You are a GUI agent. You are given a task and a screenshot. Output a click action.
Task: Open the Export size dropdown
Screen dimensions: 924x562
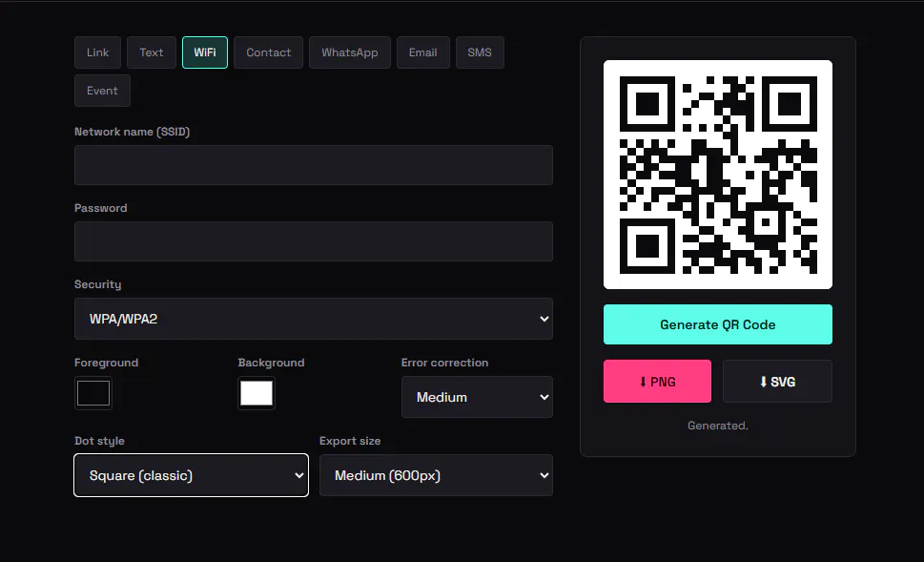coord(436,475)
